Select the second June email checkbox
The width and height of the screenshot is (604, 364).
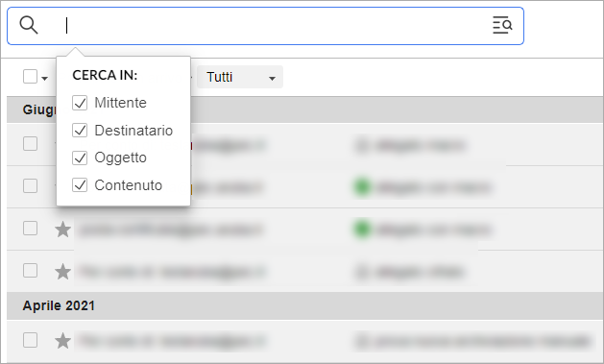point(30,185)
